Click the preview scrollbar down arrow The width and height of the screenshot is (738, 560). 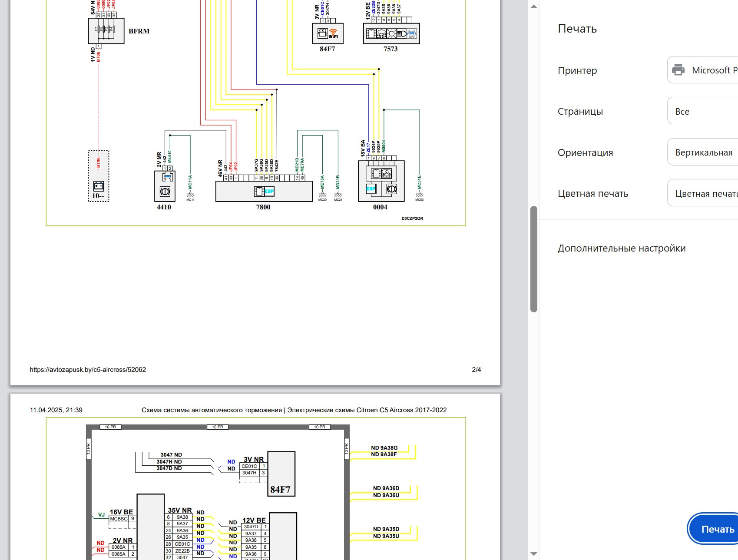click(x=534, y=554)
